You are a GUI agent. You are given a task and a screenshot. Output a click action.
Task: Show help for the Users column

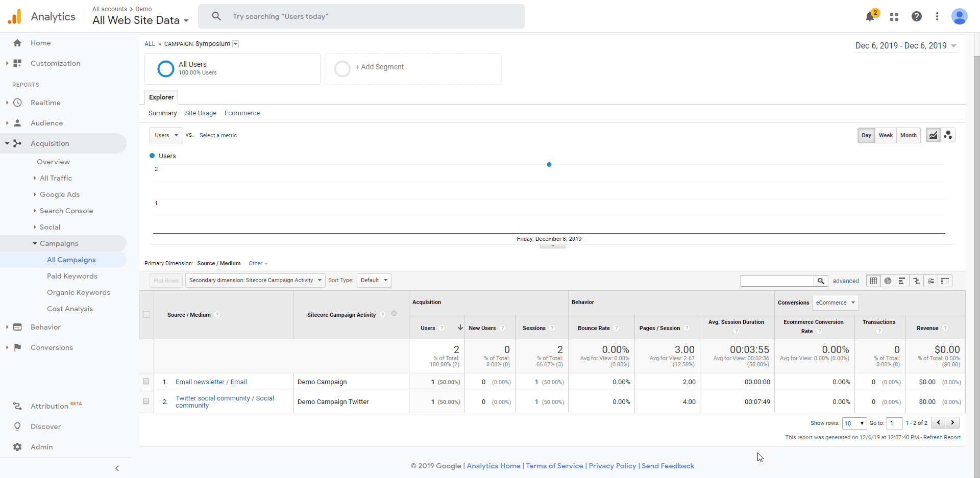(442, 328)
